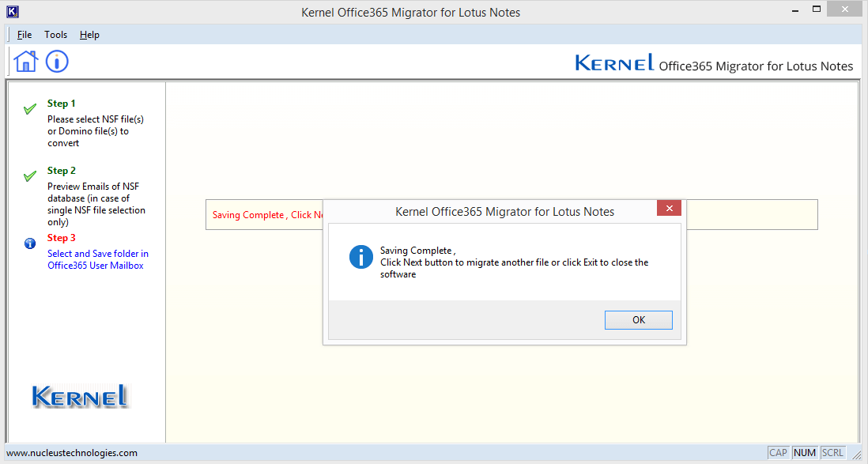Open the File menu
The height and width of the screenshot is (464, 868).
click(x=25, y=34)
